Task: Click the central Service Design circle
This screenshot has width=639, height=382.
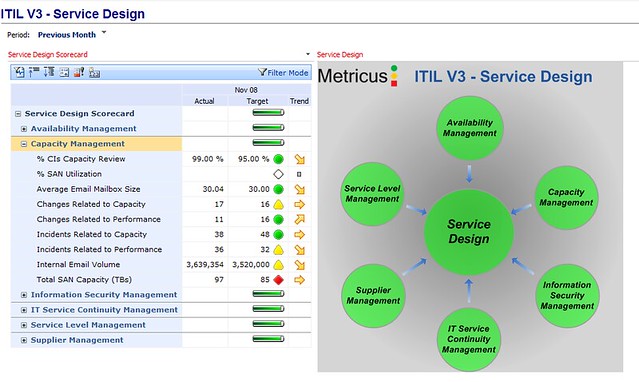Action: click(469, 232)
